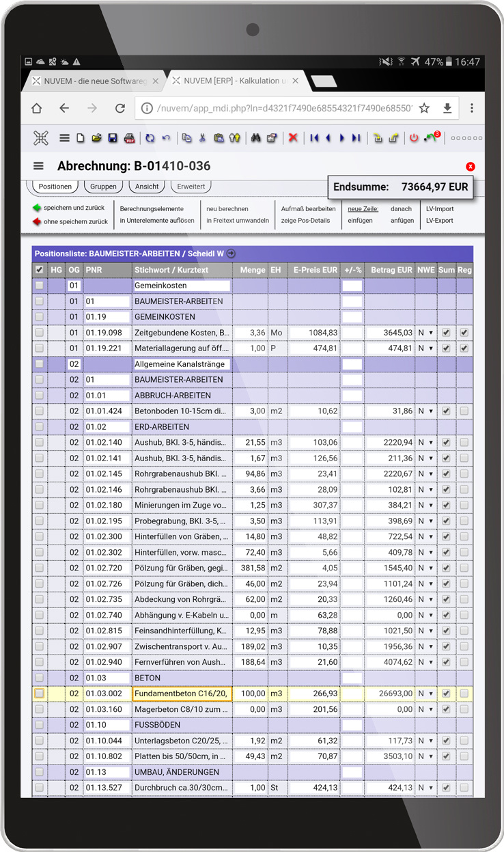Click neu berechnen link

coord(227,208)
